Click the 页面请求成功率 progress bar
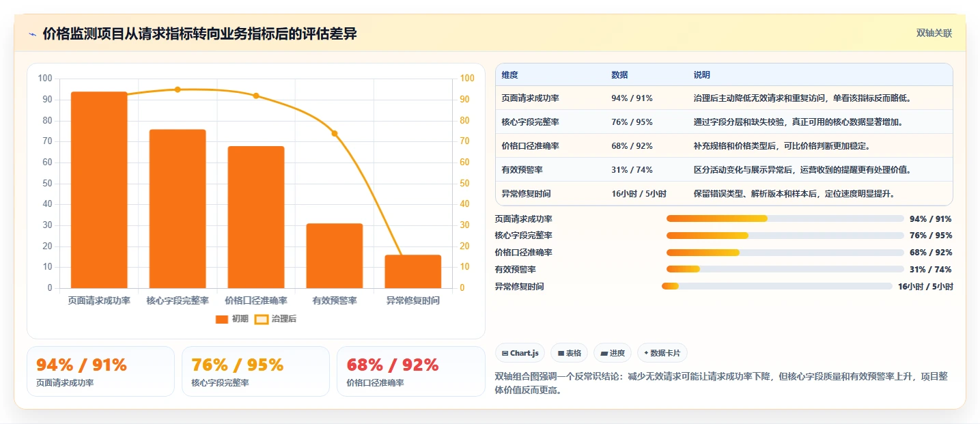This screenshot has height=424, width=980. click(785, 218)
